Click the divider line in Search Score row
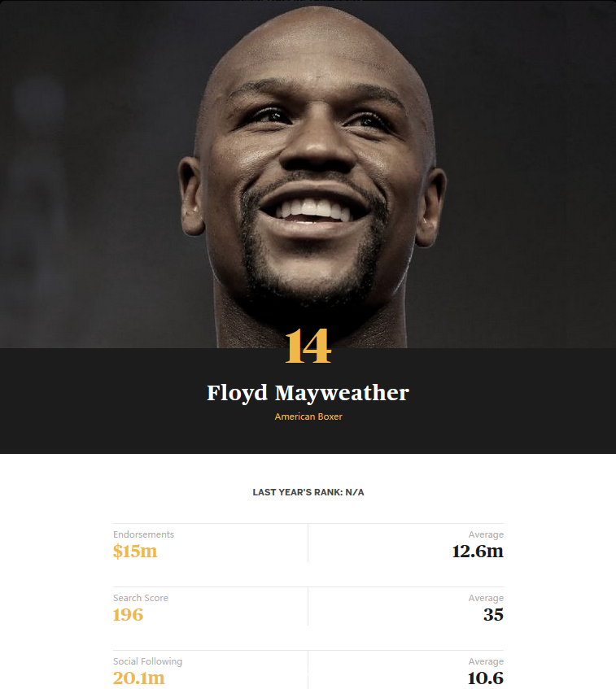616x689 pixels. coord(308,606)
